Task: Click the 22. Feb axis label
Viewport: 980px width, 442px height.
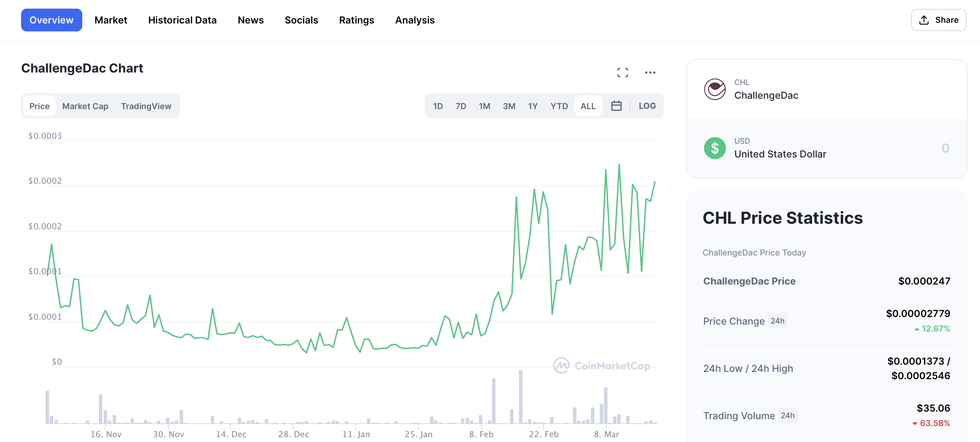Action: (x=543, y=434)
